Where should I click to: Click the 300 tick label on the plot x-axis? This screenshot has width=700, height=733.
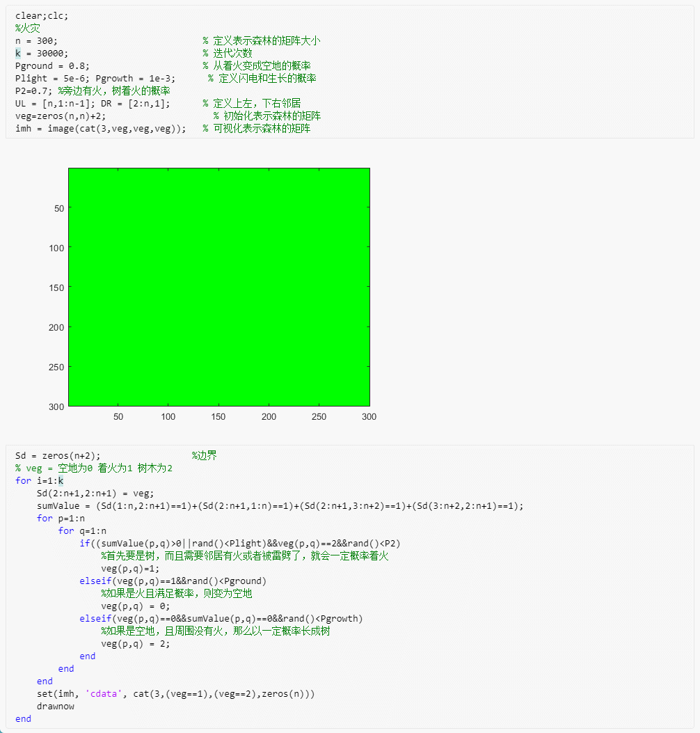[x=369, y=417]
